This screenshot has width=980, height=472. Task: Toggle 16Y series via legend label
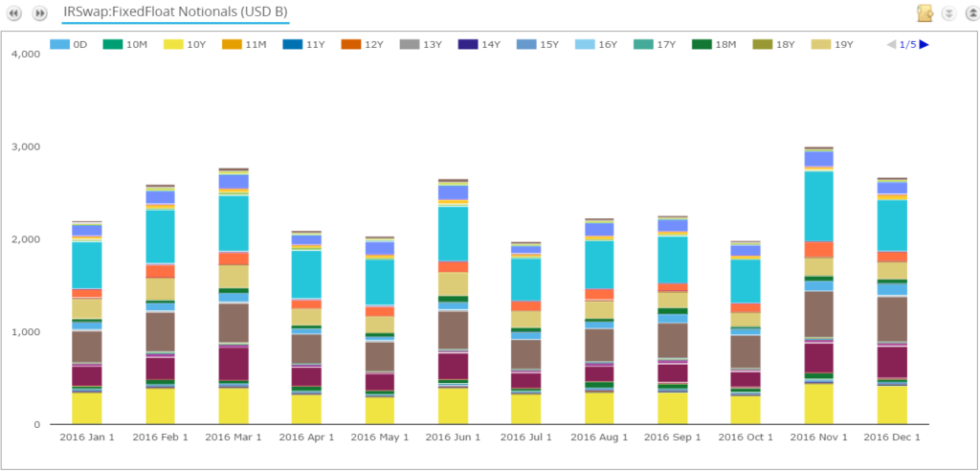pyautogui.click(x=608, y=44)
